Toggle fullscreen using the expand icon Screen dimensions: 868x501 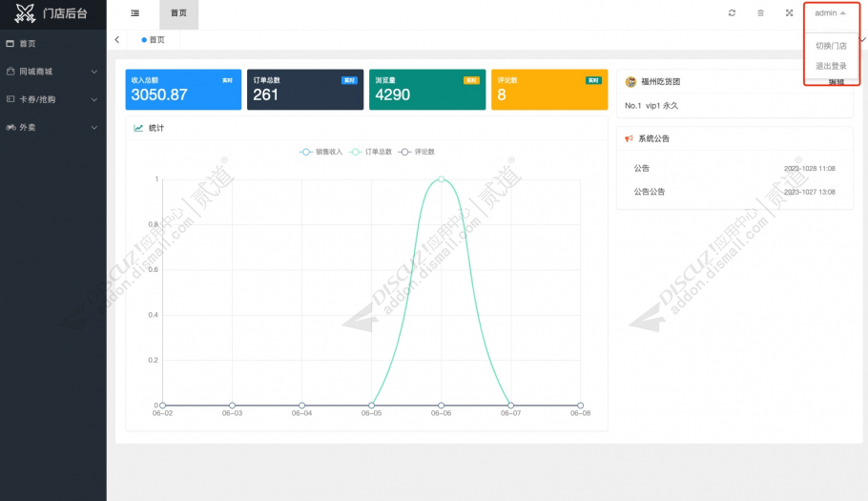(789, 13)
